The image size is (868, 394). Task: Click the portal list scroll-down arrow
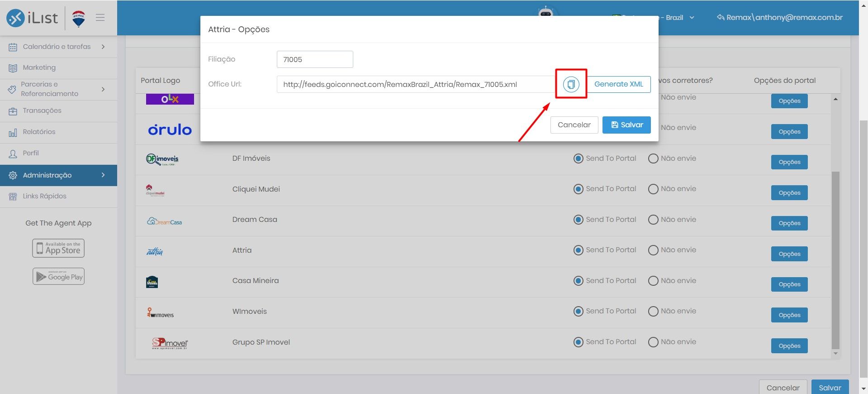coord(835,354)
